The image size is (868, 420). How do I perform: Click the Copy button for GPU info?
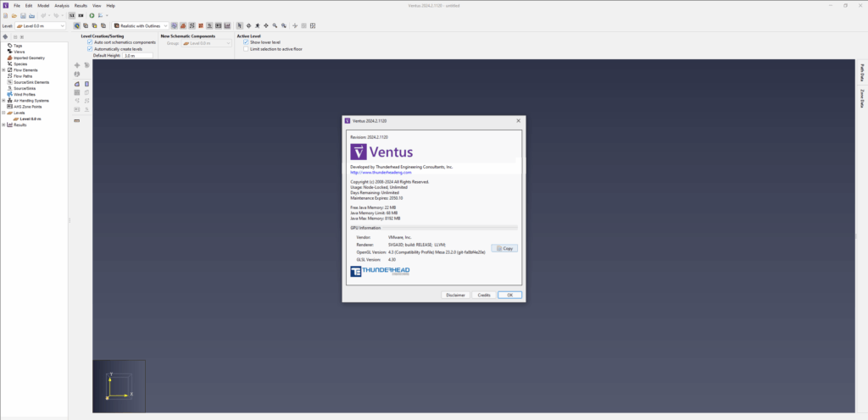click(504, 249)
